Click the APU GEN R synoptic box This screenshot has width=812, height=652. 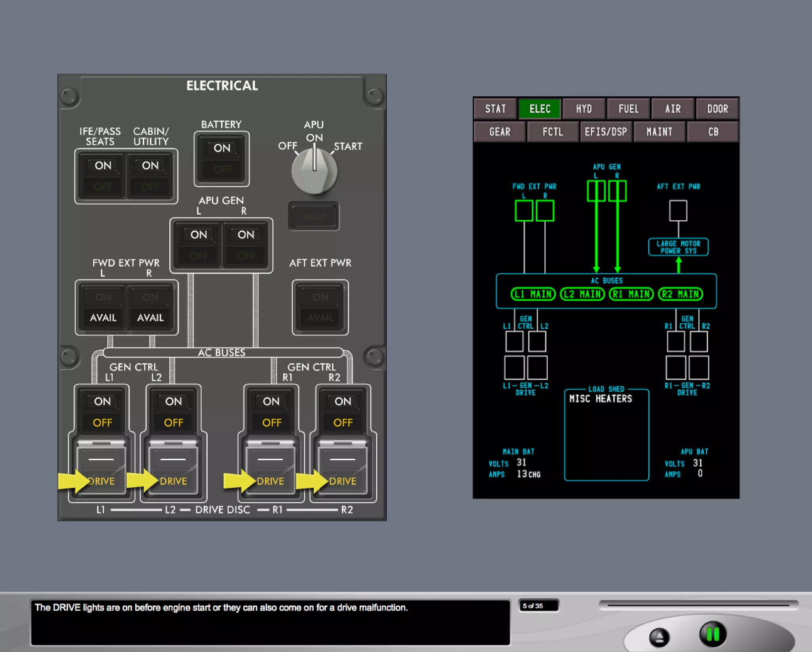(x=617, y=191)
